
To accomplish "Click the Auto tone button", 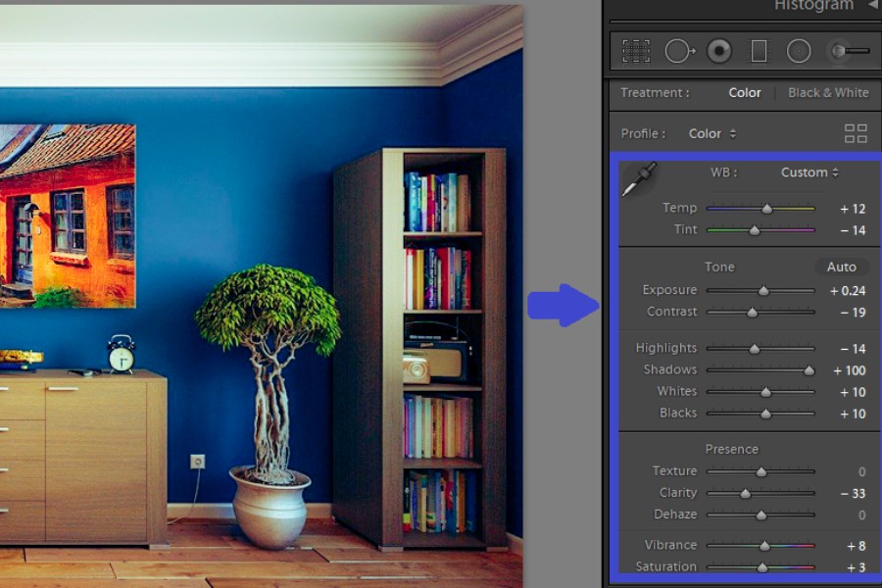I will (x=841, y=267).
